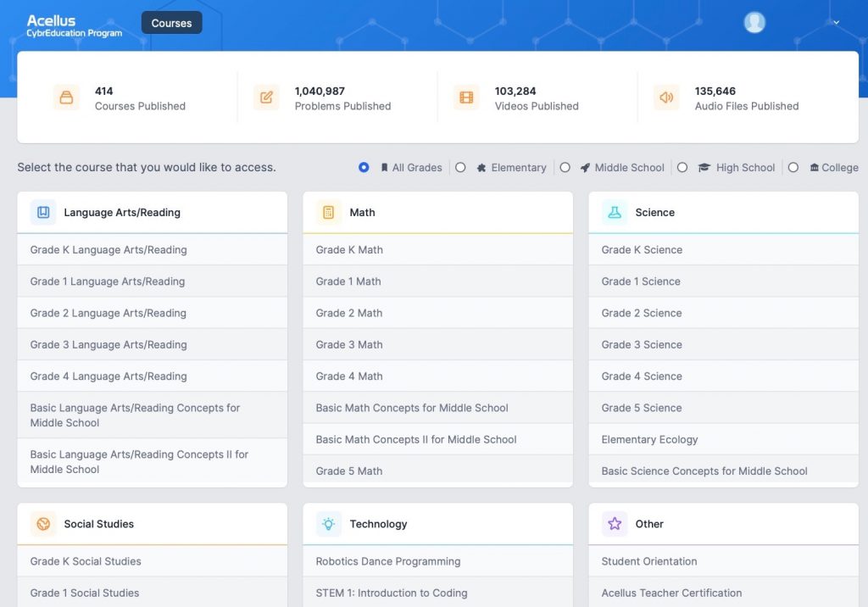Open Grade 3 Language Arts/Reading course
Viewport: 868px width, 607px height.
pyautogui.click(x=153, y=344)
